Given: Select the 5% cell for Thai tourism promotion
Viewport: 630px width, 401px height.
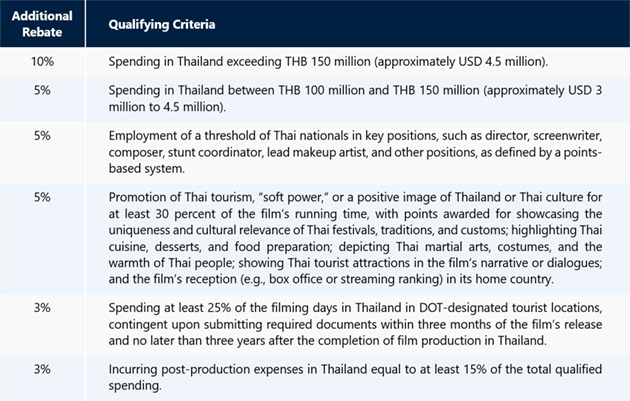Looking at the screenshot, I should click(x=42, y=197).
